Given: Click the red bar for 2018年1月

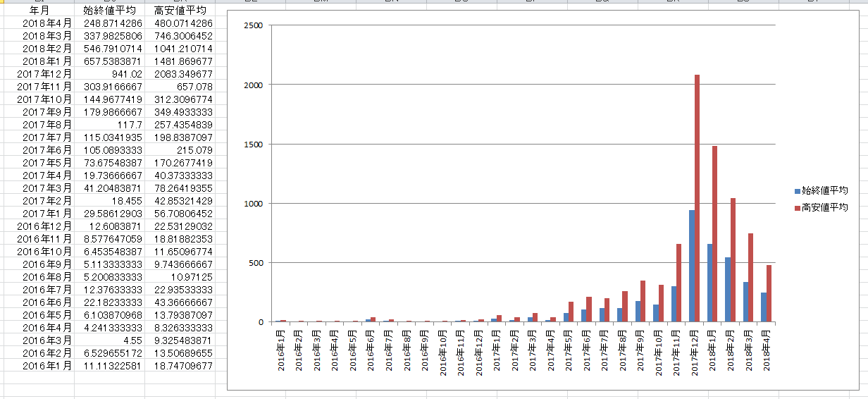Looking at the screenshot, I should [x=715, y=233].
